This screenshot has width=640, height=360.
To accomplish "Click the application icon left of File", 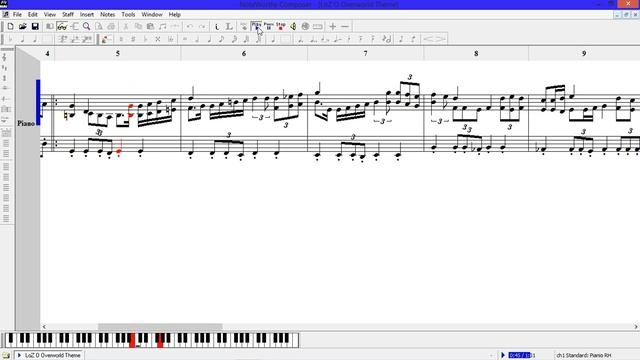I will (x=5, y=14).
